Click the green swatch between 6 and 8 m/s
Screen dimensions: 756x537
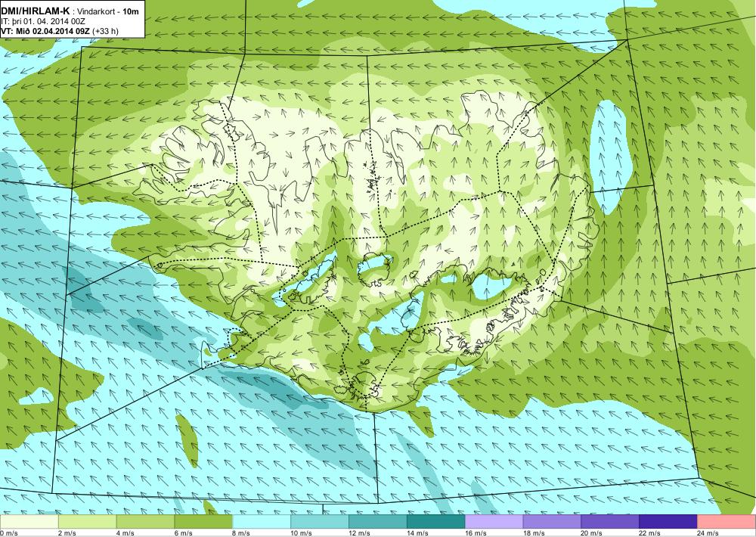pos(203,522)
